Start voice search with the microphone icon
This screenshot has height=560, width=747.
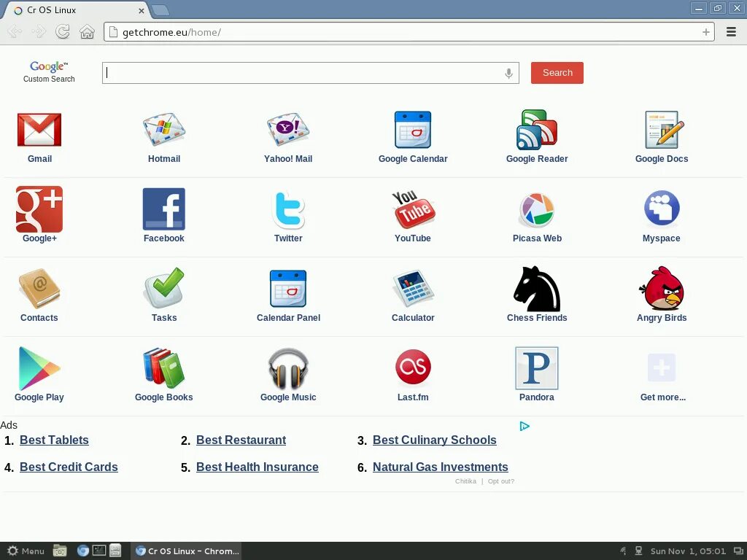point(508,73)
